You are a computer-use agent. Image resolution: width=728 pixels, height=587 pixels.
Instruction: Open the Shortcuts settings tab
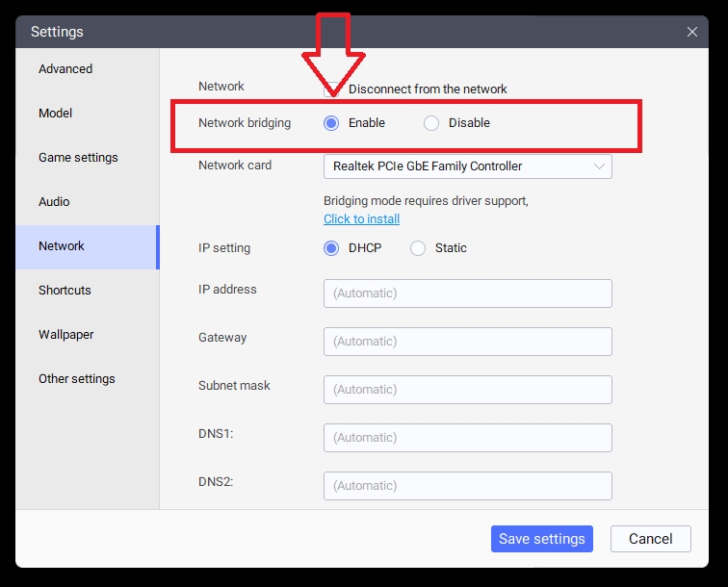[65, 291]
